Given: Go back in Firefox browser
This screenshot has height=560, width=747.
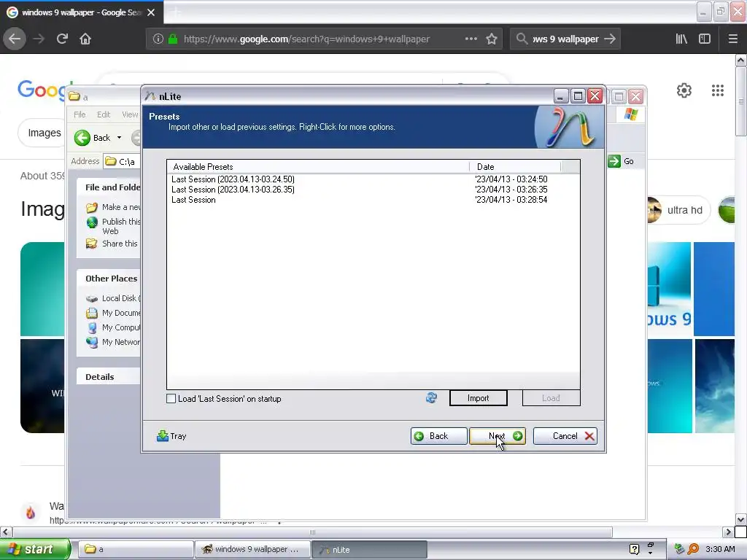Looking at the screenshot, I should pos(15,39).
